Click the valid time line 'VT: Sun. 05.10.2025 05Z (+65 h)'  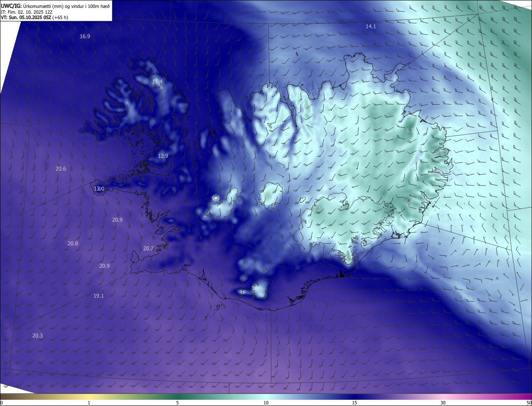pos(34,17)
